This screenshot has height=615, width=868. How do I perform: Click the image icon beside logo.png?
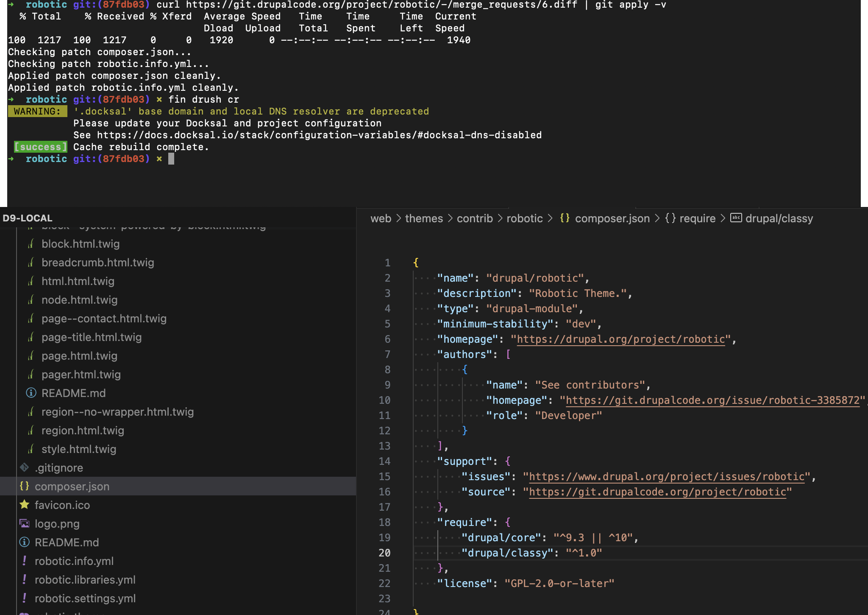[x=25, y=523]
